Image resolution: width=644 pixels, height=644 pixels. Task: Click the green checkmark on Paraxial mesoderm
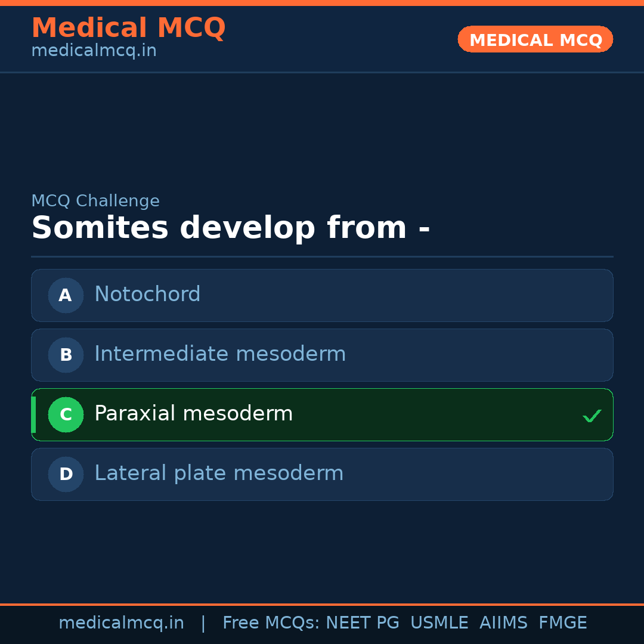point(592,416)
